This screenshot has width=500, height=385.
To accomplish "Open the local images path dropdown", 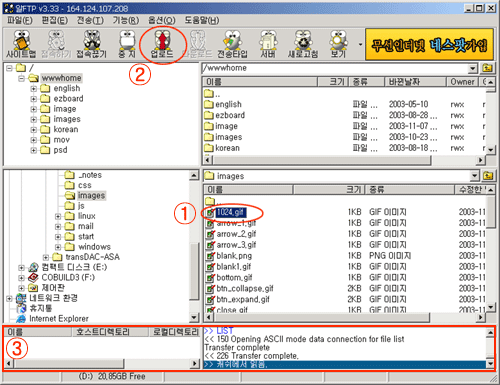I will click(x=474, y=176).
